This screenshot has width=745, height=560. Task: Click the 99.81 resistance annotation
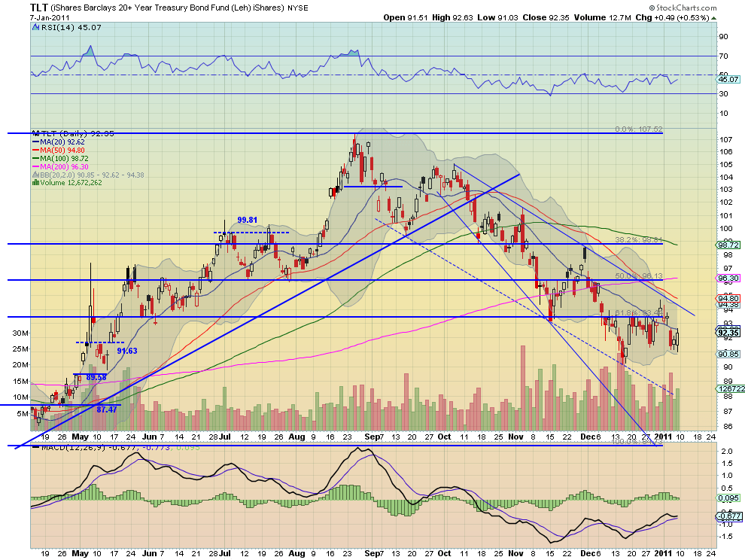(x=247, y=220)
